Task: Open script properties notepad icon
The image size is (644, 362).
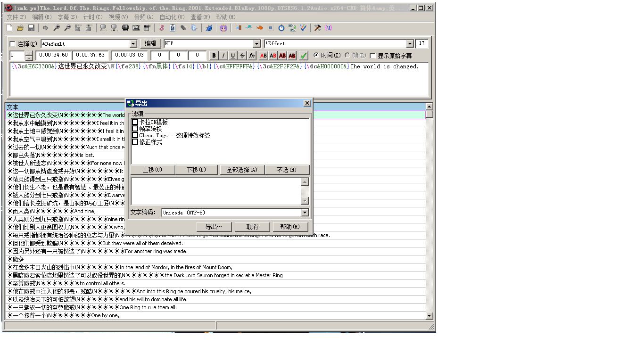Action: [173, 28]
